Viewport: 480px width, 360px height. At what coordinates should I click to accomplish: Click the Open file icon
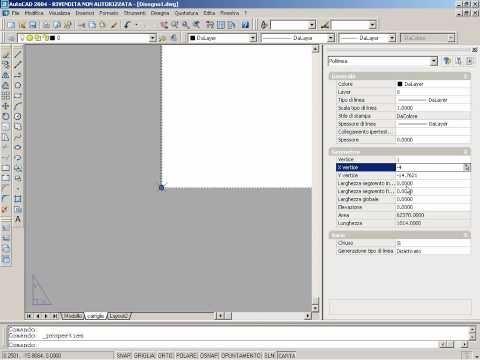(x=22, y=25)
